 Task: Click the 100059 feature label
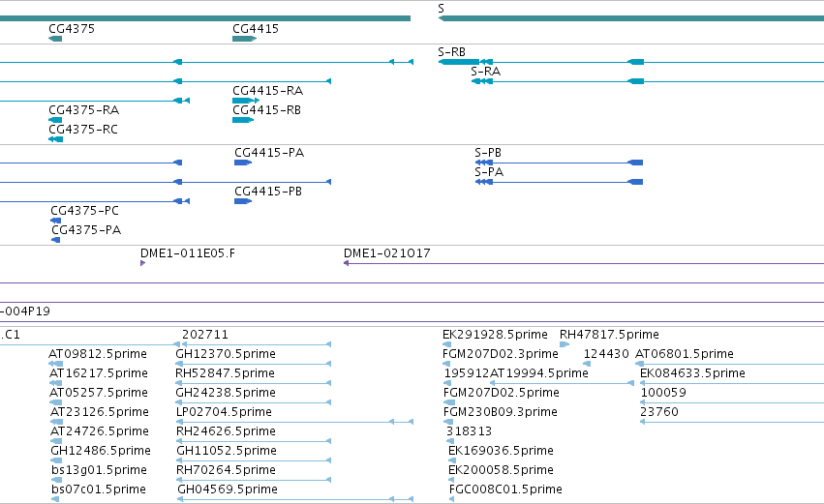tap(663, 393)
